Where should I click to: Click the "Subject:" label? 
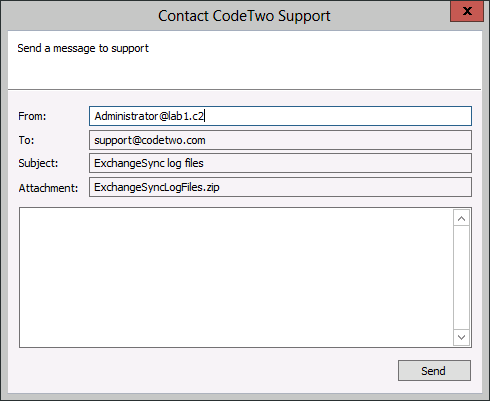click(x=38, y=163)
